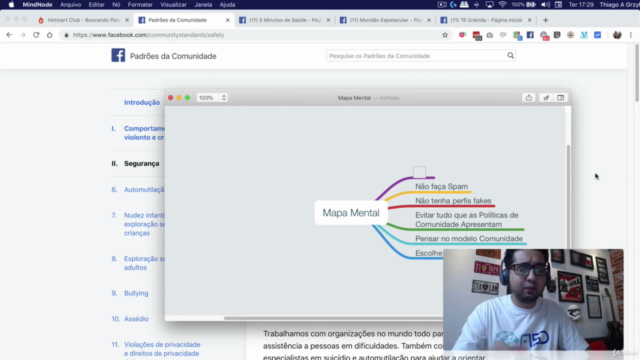This screenshot has width=640, height=360.
Task: Switch to Tô Grávida tab
Action: click(486, 20)
